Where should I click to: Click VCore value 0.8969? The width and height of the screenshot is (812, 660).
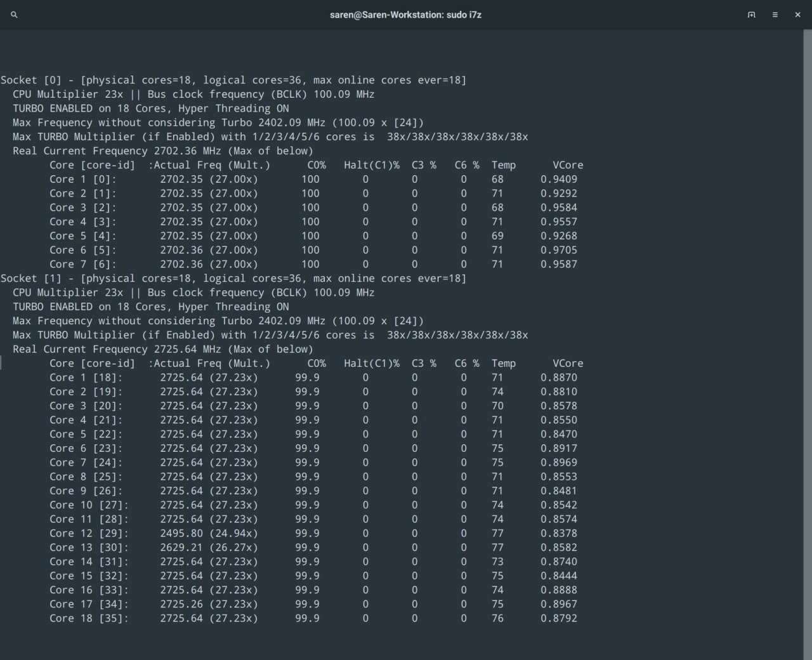tap(559, 462)
